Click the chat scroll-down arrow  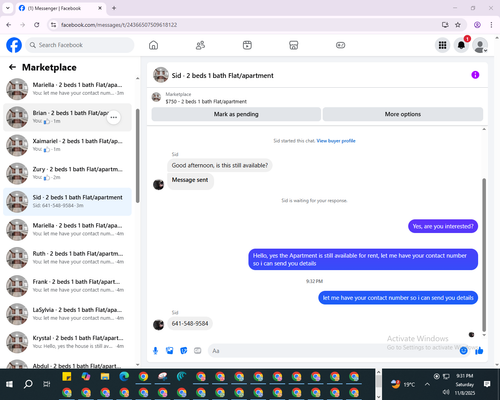coord(484,335)
